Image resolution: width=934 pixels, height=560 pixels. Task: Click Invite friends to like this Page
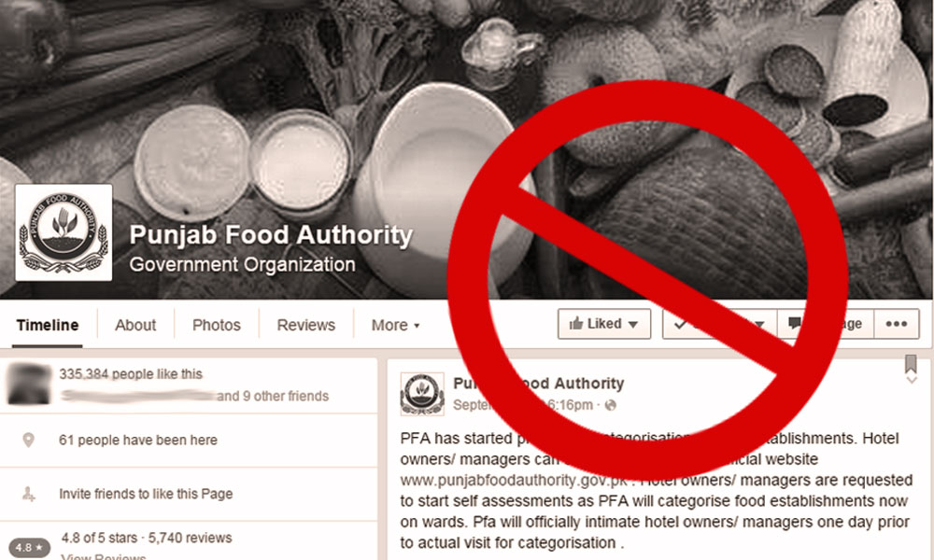[146, 494]
